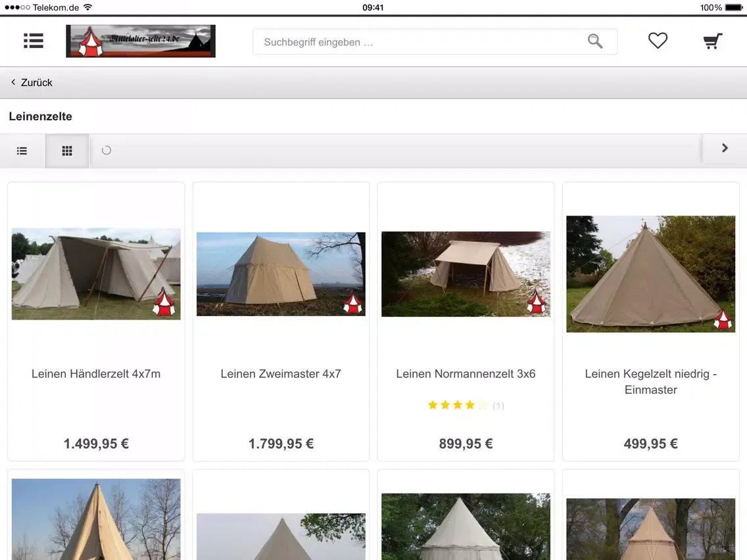
Task: Tap the Mittelalter-zelte24.de logo
Action: [141, 41]
